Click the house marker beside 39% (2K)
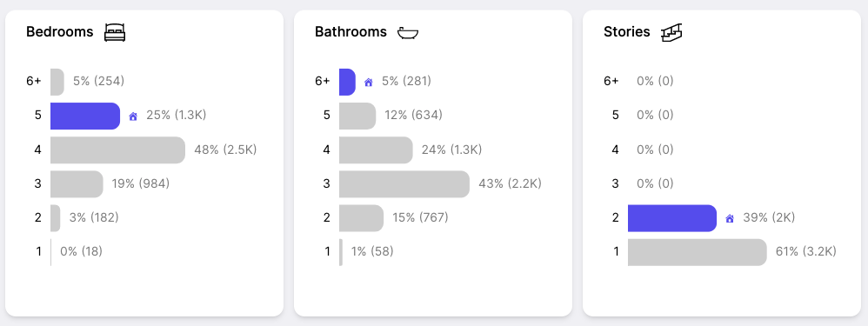This screenshot has width=868, height=326. [730, 218]
